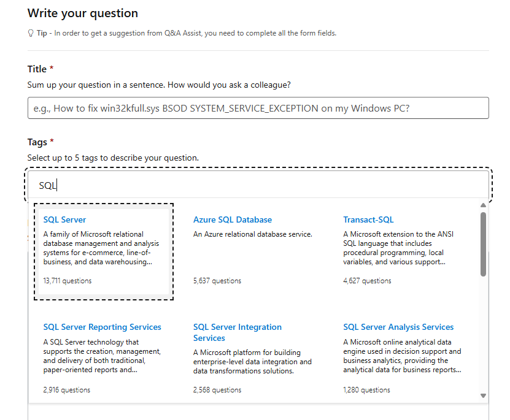
Task: Choose the Azure SQL Database tag
Action: click(232, 220)
